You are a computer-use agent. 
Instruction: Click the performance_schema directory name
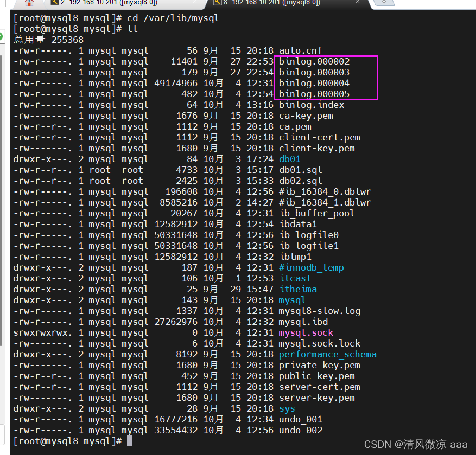click(327, 354)
